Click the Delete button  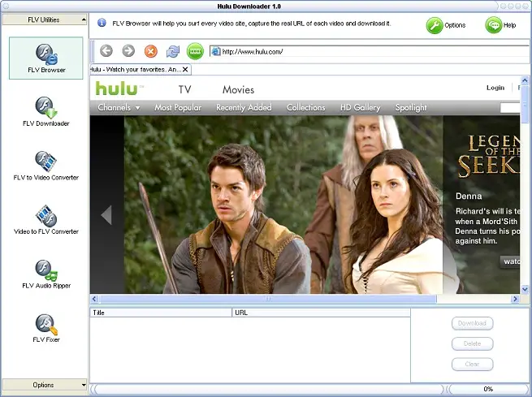click(472, 343)
